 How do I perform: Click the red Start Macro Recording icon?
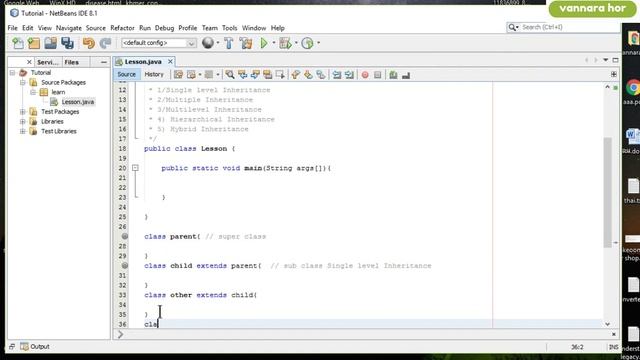pyautogui.click(x=365, y=75)
